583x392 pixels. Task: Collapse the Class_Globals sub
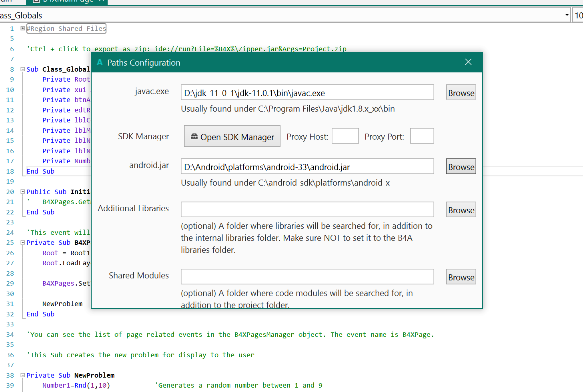tap(23, 69)
